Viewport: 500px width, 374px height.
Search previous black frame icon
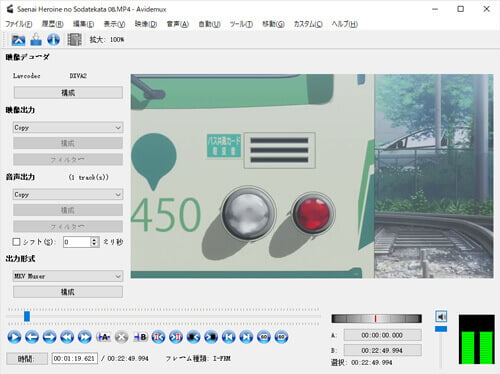[x=193, y=337]
